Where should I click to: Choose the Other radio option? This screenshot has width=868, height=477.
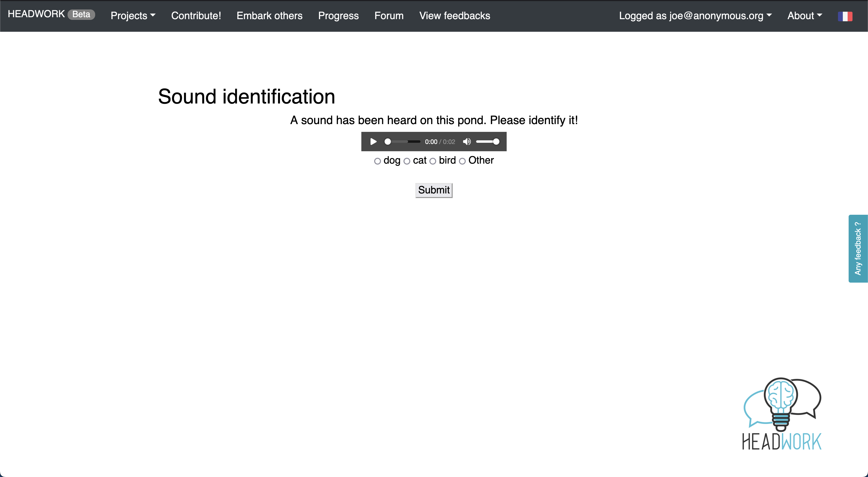click(x=462, y=161)
